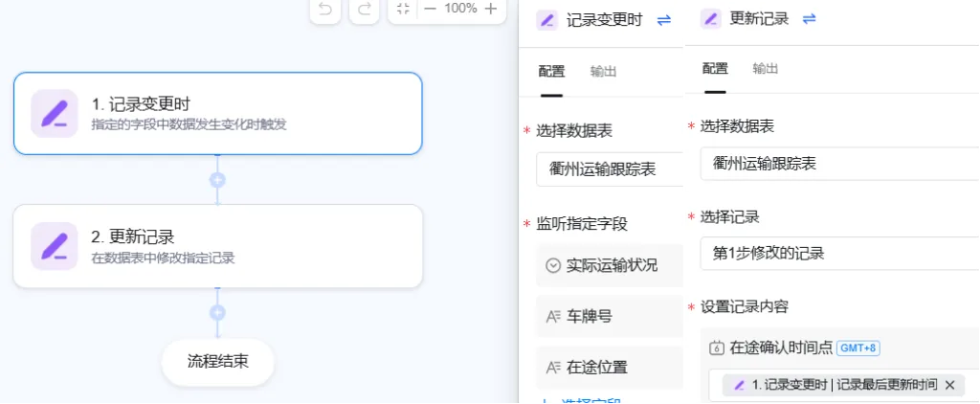Viewport: 980px width, 404px height.
Task: Click pencil icon of 更新记录 node
Action: (55, 246)
